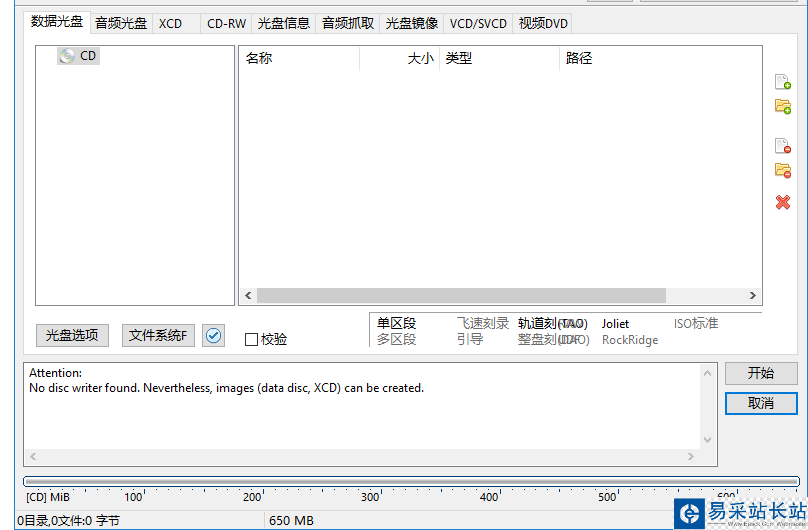Switch to the 数据光盘 tab
This screenshot has width=808, height=530.
57,22
